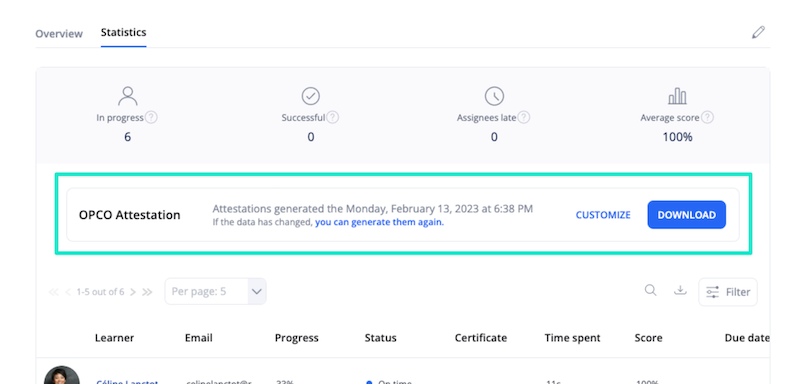Click the Due date column header
800x384 pixels.
click(x=747, y=338)
